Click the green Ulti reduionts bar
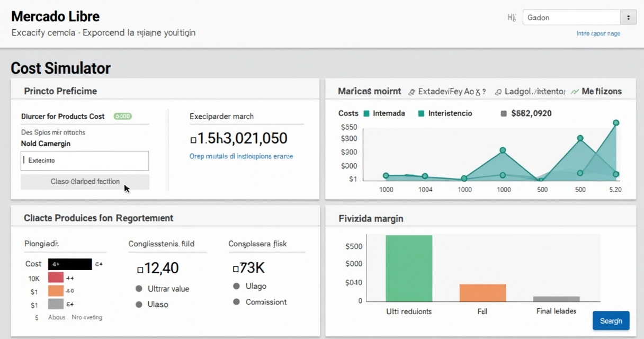Image resolution: width=644 pixels, height=339 pixels. tap(409, 269)
